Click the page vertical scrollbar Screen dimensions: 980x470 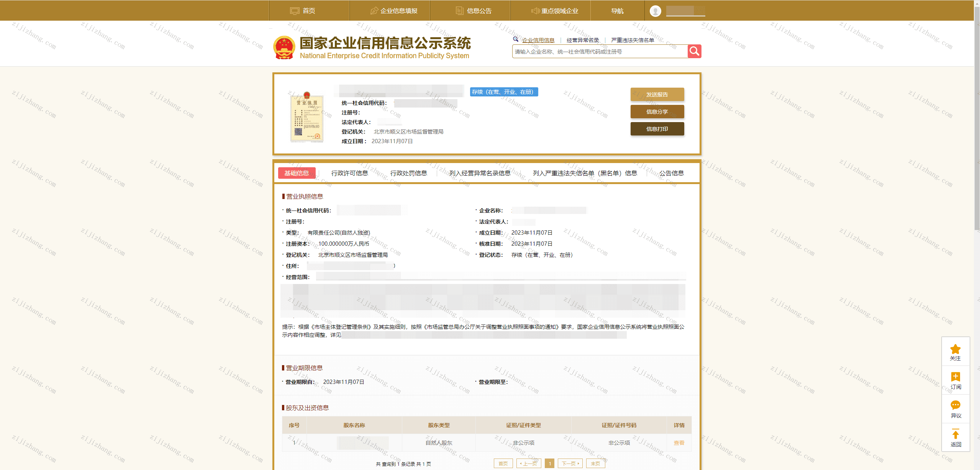pos(977,119)
